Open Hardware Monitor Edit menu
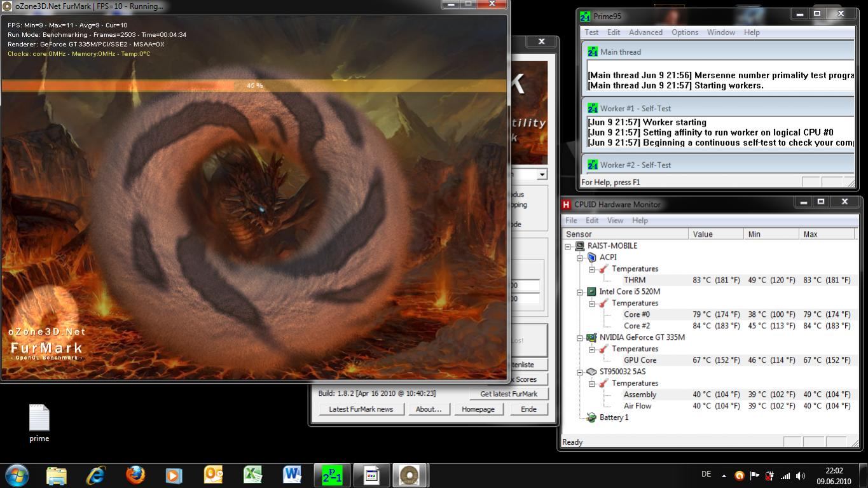Viewport: 868px width, 488px height. click(592, 220)
